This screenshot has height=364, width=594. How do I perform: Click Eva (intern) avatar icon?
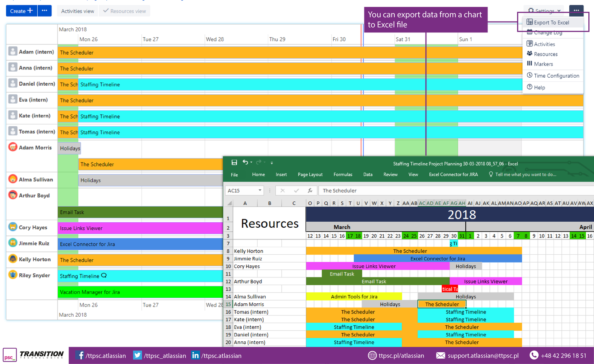(x=13, y=99)
